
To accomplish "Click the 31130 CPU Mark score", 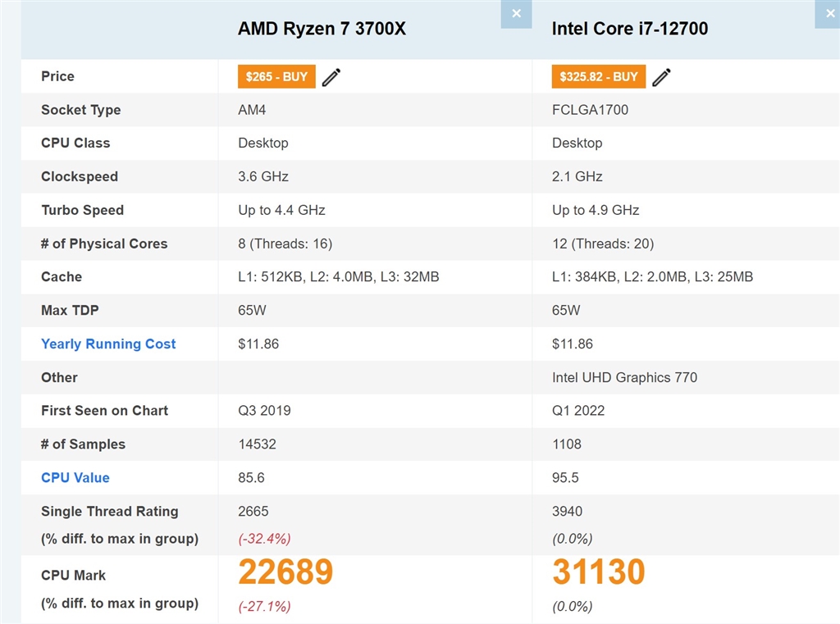I will [x=599, y=572].
